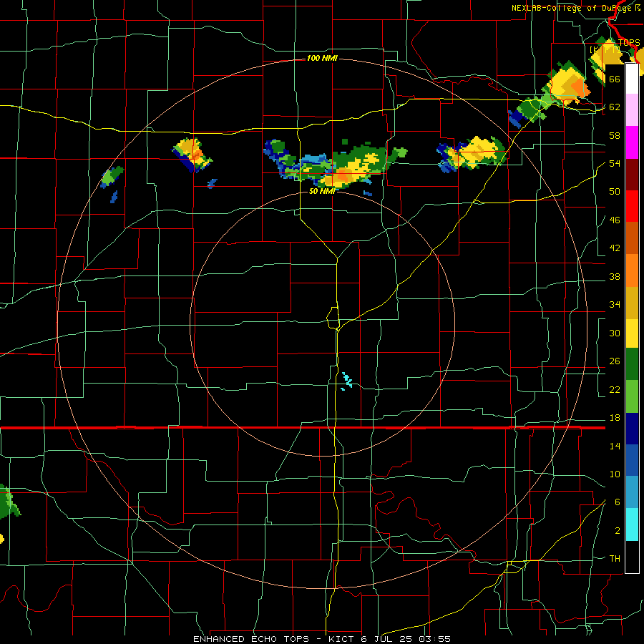Screen dimensions: 644x644
Task: Click the legend value "50"
Action: click(615, 192)
